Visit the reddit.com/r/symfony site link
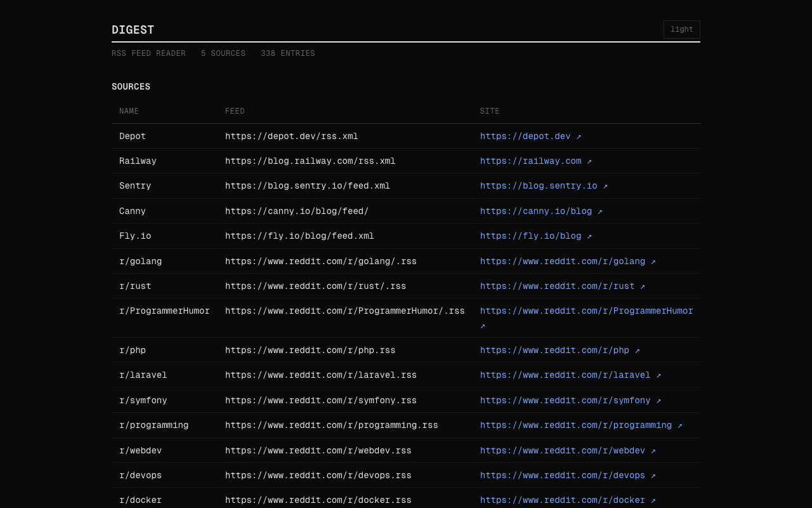This screenshot has height=508, width=812. pyautogui.click(x=565, y=401)
